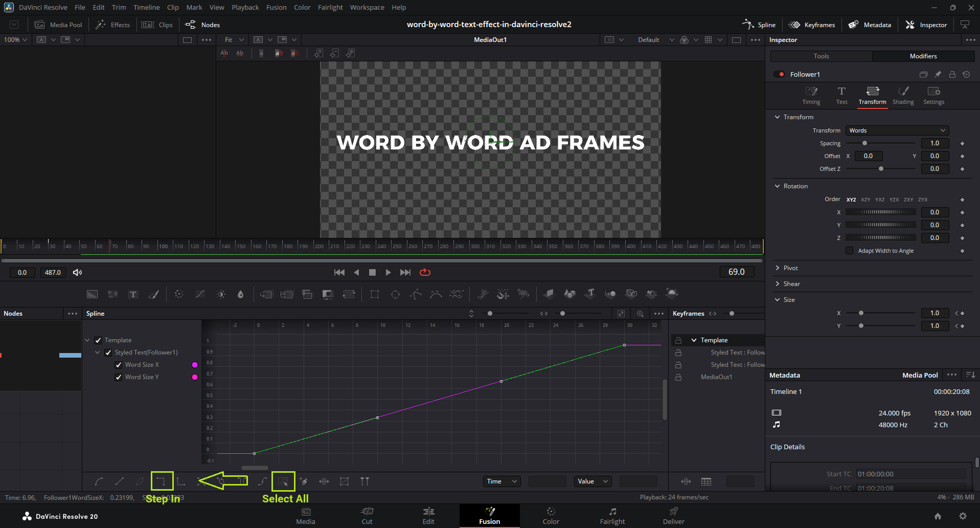The height and width of the screenshot is (528, 980).
Task: Expand the Pivot section
Action: pyautogui.click(x=778, y=268)
